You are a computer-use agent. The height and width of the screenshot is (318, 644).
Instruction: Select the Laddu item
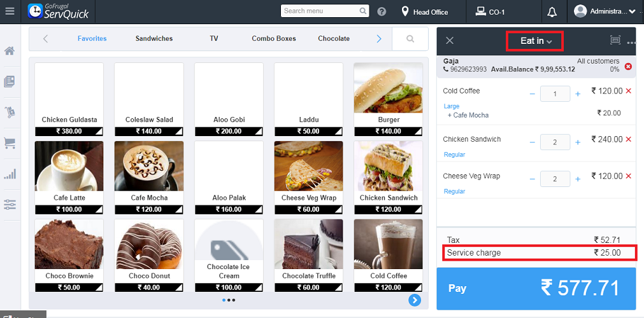pyautogui.click(x=308, y=99)
